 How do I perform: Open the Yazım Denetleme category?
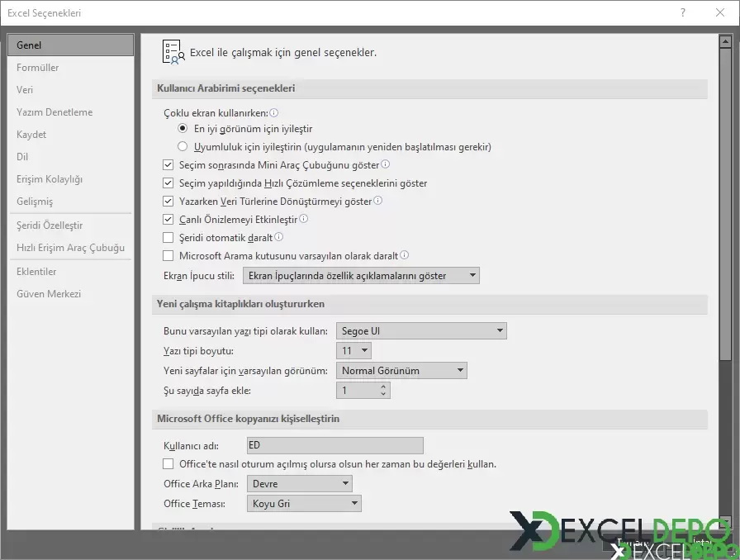[71, 112]
